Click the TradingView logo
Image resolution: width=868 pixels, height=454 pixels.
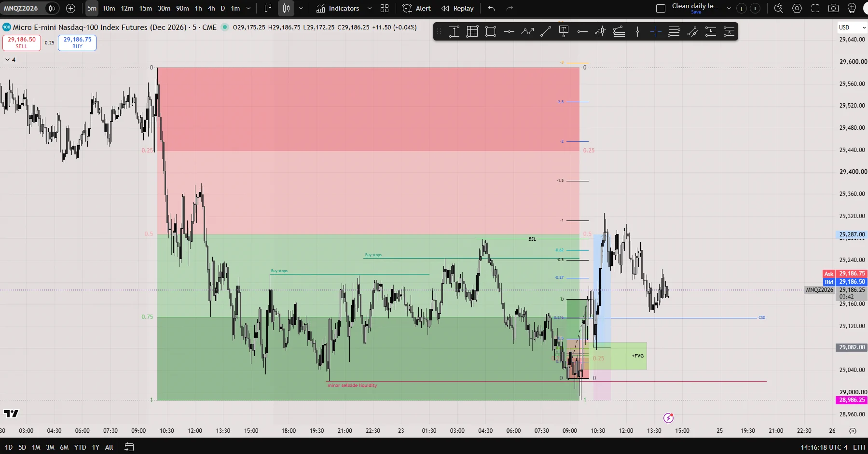click(11, 413)
